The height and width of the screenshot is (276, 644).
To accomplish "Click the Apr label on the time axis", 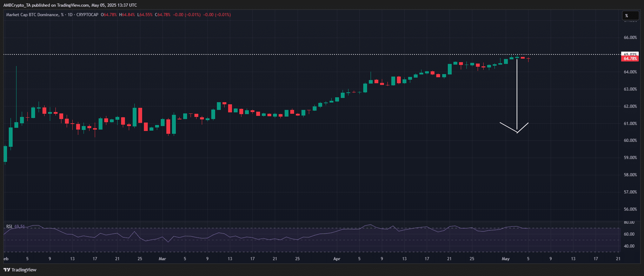I will pyautogui.click(x=337, y=259).
